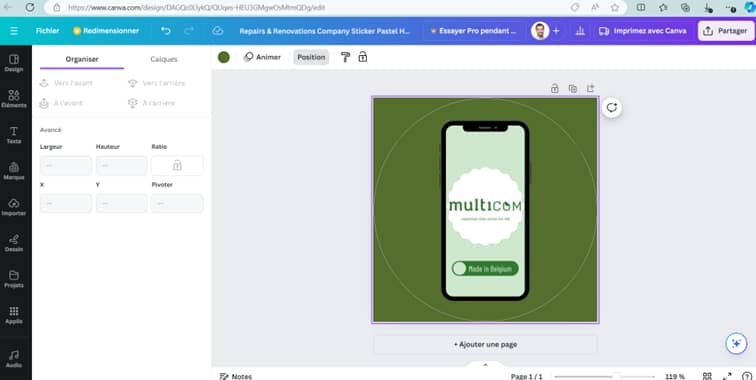This screenshot has width=756, height=380.
Task: Click the copy style paint roller icon
Action: pos(345,57)
